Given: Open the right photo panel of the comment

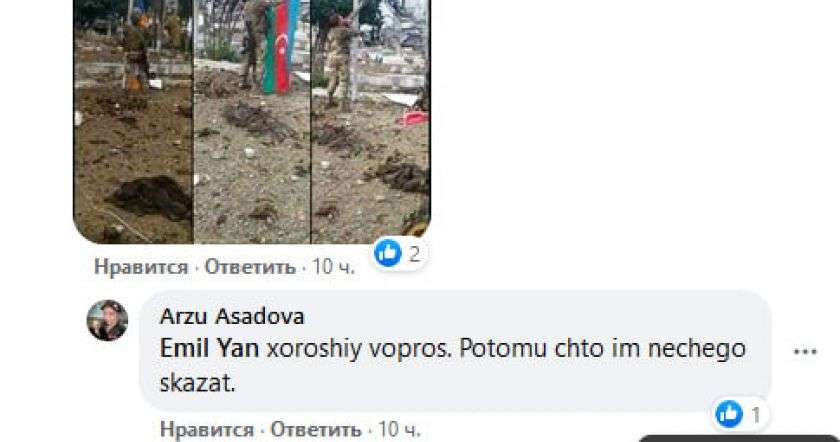Looking at the screenshot, I should 371,122.
